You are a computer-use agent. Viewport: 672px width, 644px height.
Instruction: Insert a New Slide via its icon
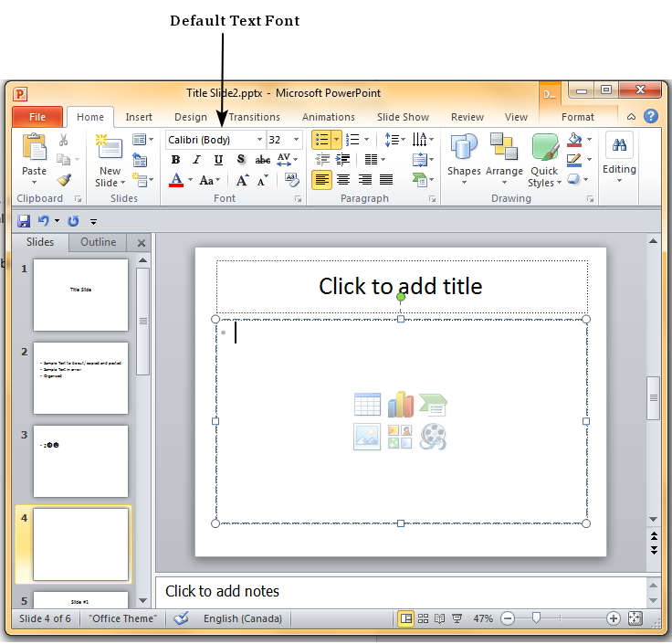coord(110,146)
